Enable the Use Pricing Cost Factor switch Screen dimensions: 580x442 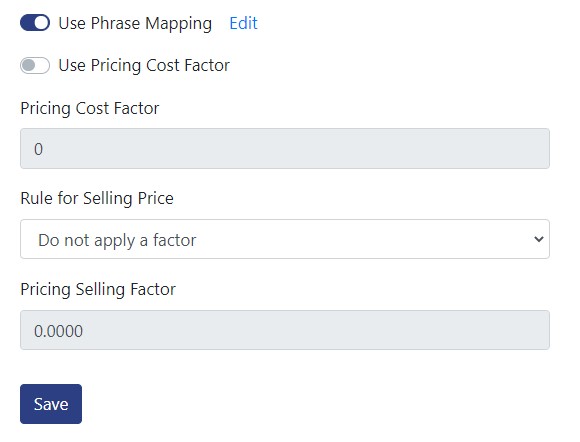tap(35, 65)
